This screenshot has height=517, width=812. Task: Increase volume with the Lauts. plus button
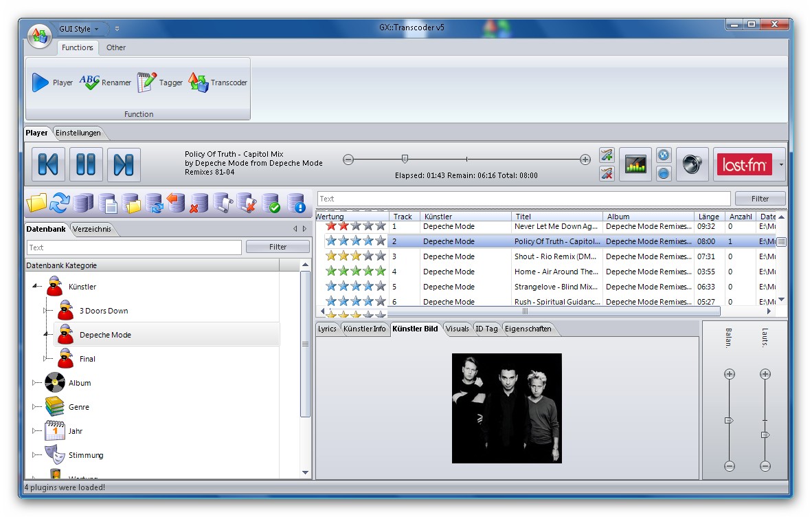(x=765, y=374)
